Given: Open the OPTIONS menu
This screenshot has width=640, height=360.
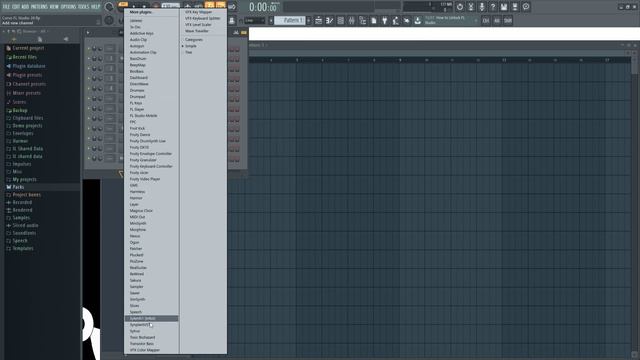Looking at the screenshot, I should tap(68, 7).
